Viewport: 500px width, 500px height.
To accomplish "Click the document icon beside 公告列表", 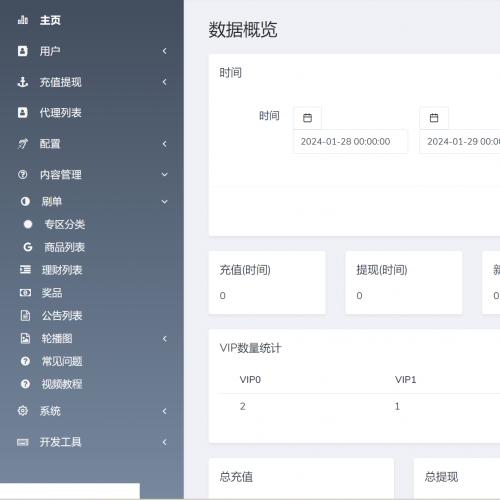I will [x=25, y=315].
